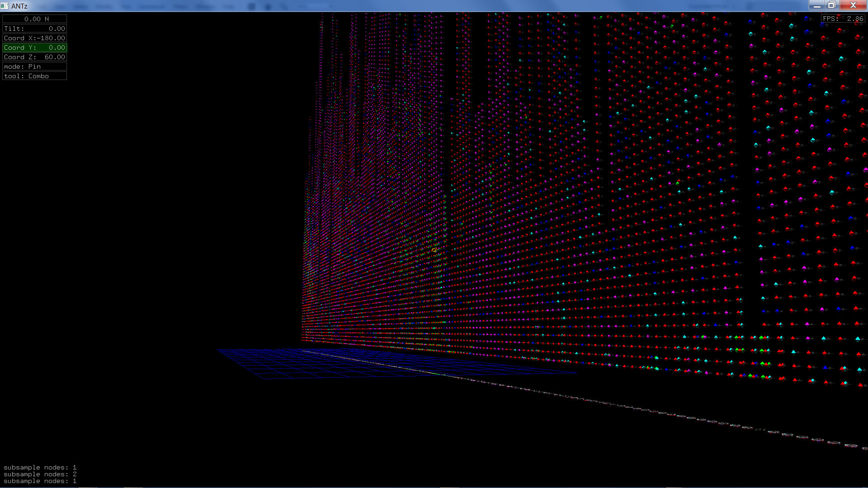This screenshot has width=868, height=488.
Task: Close the ANTz window
Action: pos(853,5)
